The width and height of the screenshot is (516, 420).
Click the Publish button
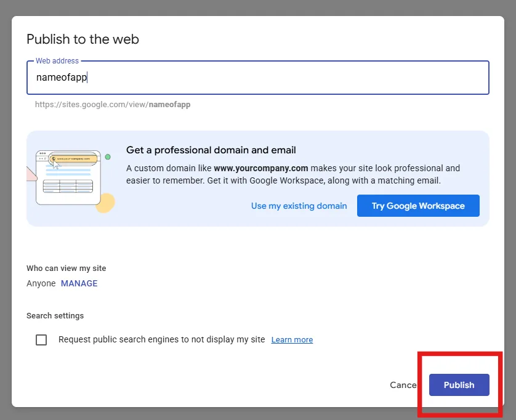pyautogui.click(x=459, y=385)
